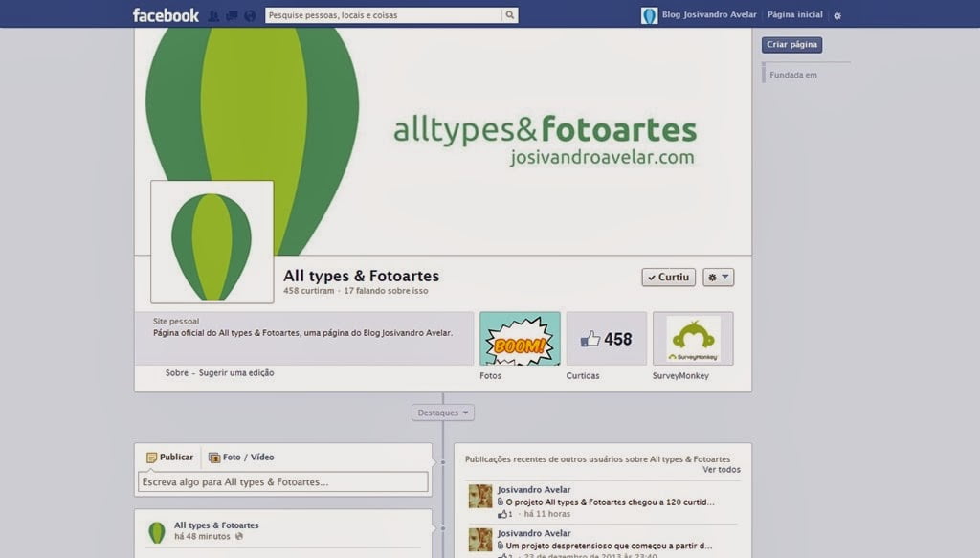Open Josivandro Avelar name on 120 curtidas post

coord(534,490)
